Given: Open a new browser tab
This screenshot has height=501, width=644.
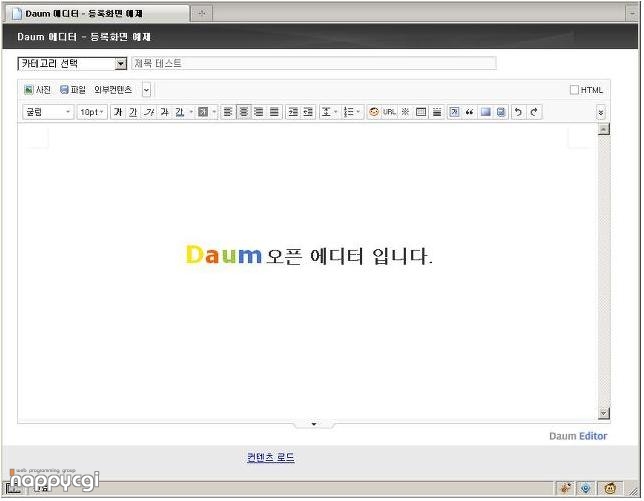Looking at the screenshot, I should point(201,14).
